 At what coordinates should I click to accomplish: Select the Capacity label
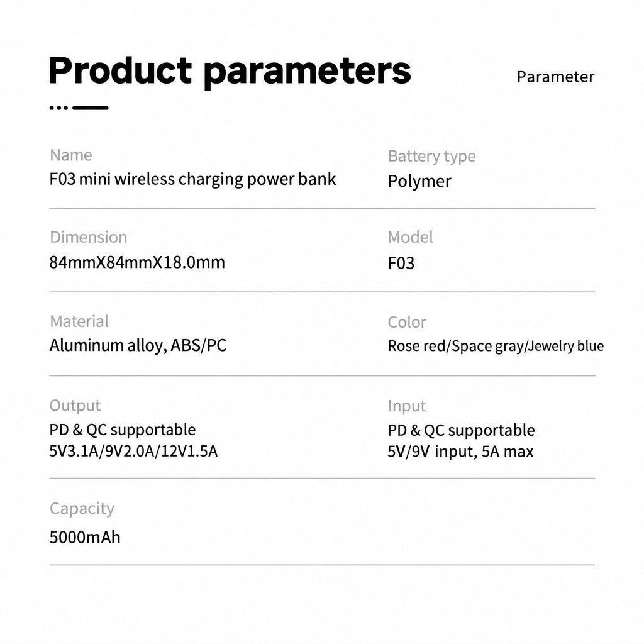tap(82, 509)
